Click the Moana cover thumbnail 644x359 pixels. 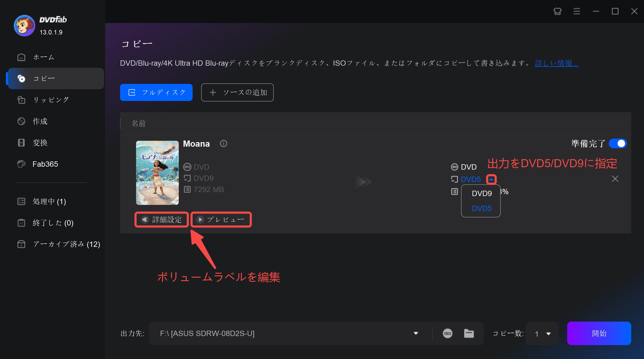coord(157,173)
